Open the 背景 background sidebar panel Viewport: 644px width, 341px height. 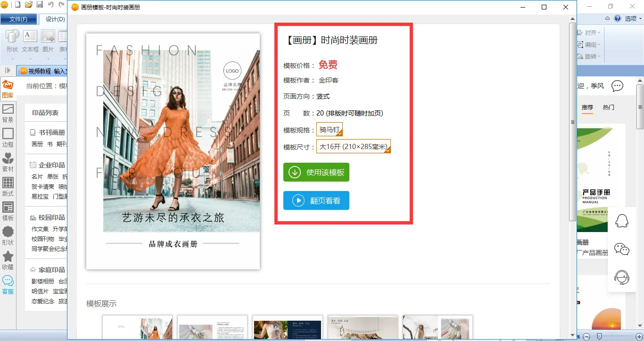point(8,114)
